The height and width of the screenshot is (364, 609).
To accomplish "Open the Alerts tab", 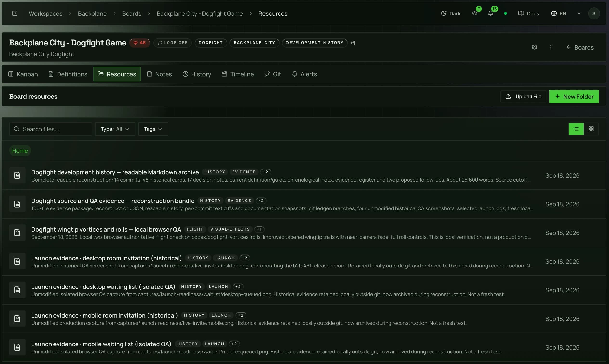I will click(304, 74).
